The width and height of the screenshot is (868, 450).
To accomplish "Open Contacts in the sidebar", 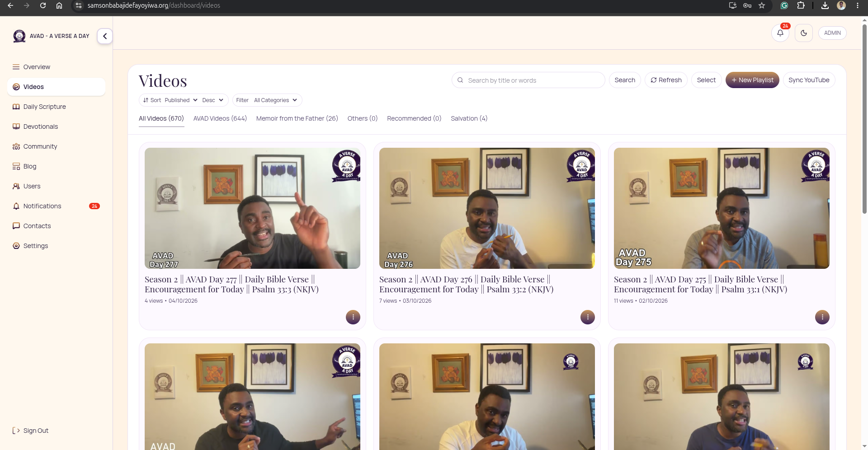I will point(56,226).
